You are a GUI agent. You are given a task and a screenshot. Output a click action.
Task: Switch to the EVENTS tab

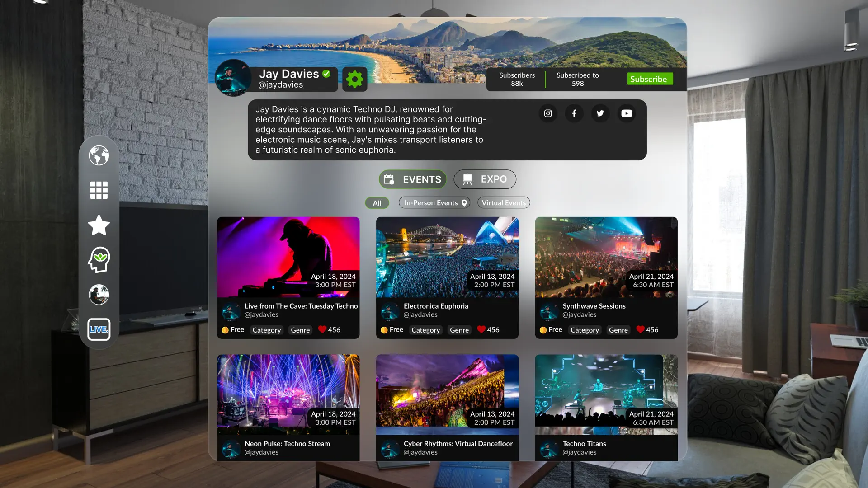[412, 179]
